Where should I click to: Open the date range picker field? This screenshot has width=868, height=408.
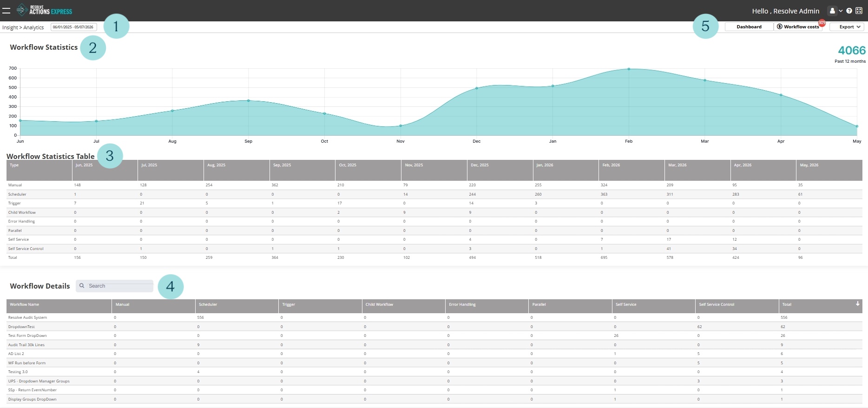73,27
